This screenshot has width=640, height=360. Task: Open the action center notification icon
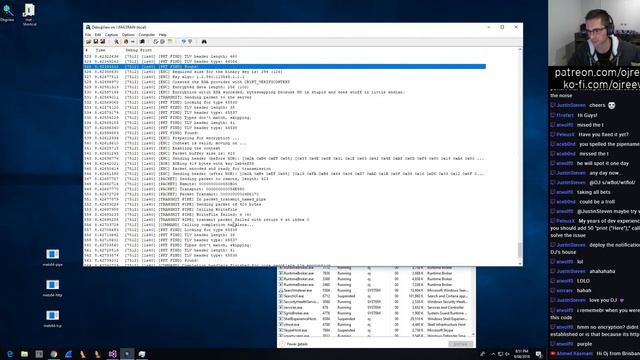(x=539, y=354)
